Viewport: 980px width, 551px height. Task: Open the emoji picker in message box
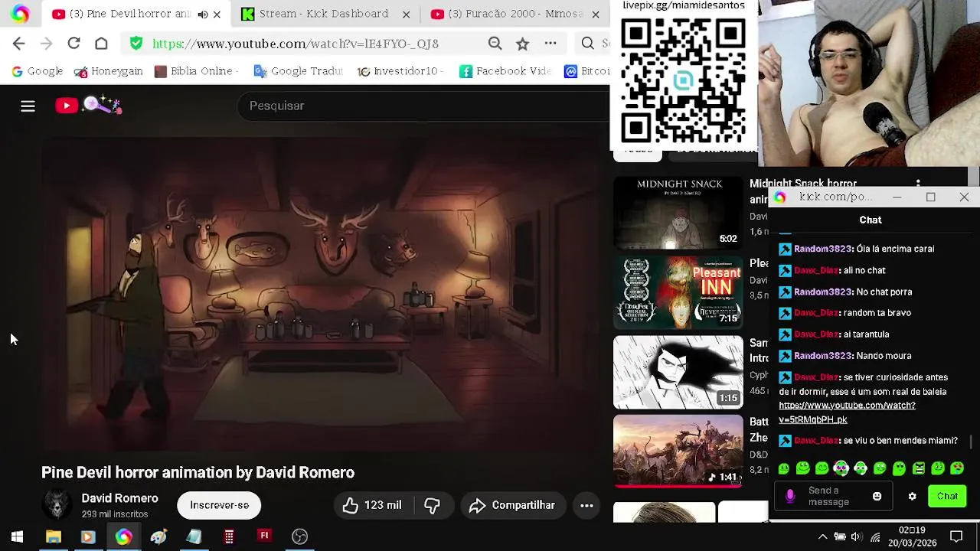(x=877, y=497)
